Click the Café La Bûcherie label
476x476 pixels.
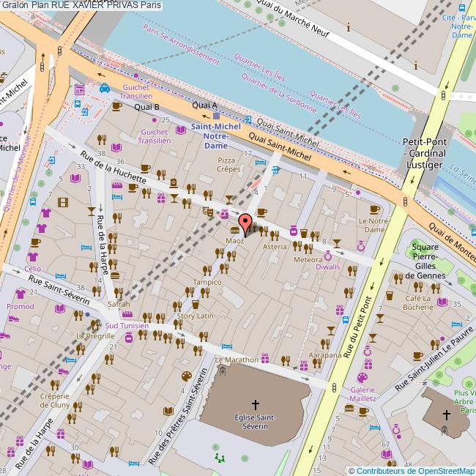(421, 304)
